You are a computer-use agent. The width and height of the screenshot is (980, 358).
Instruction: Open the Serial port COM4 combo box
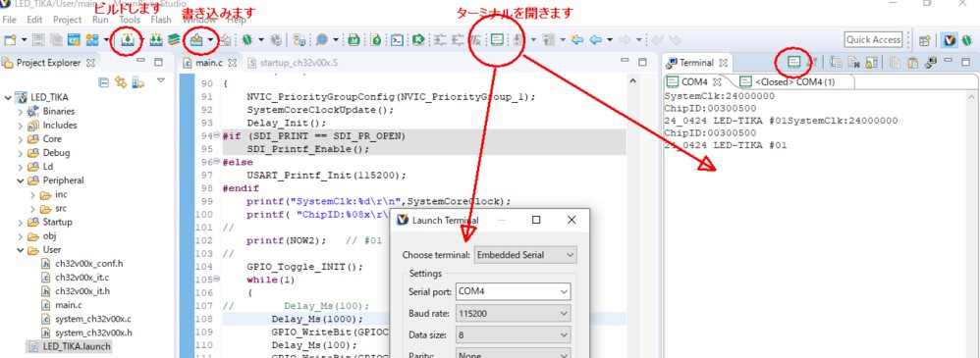[513, 291]
